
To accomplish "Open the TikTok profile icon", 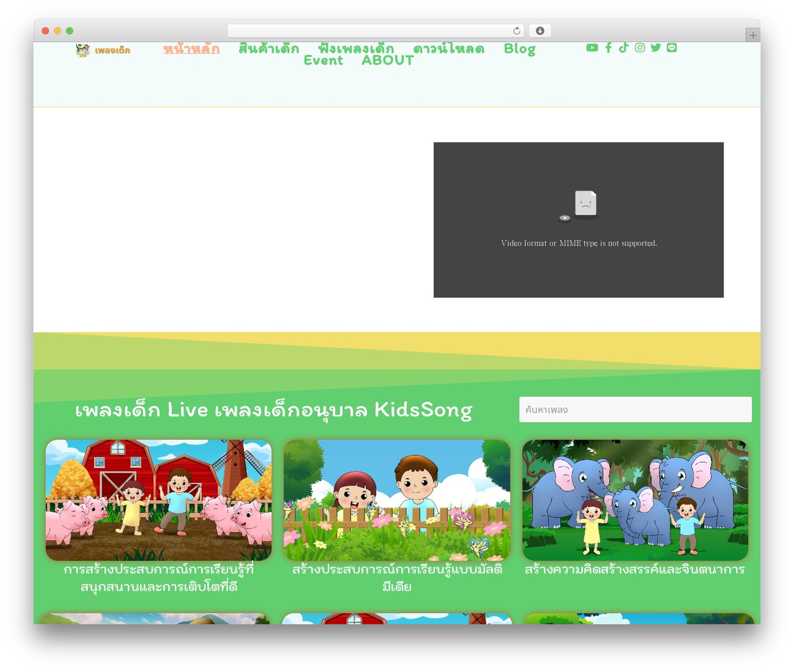I will (623, 48).
